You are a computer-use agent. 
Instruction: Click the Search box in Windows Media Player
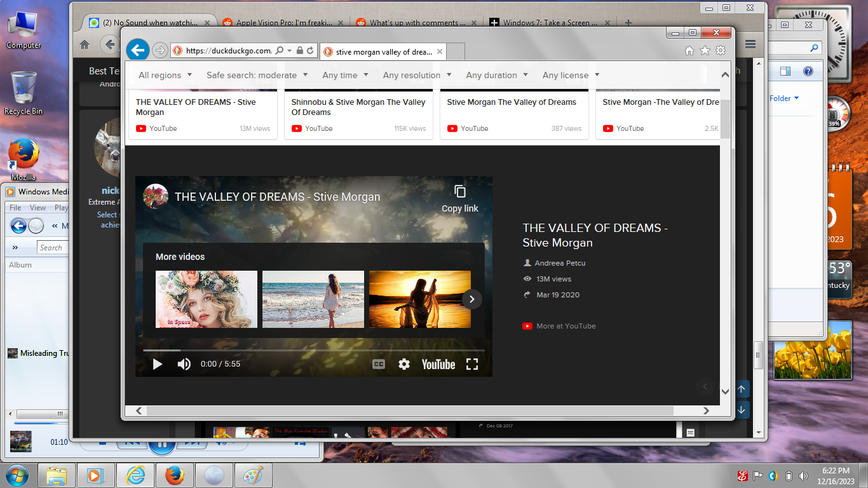(52, 247)
